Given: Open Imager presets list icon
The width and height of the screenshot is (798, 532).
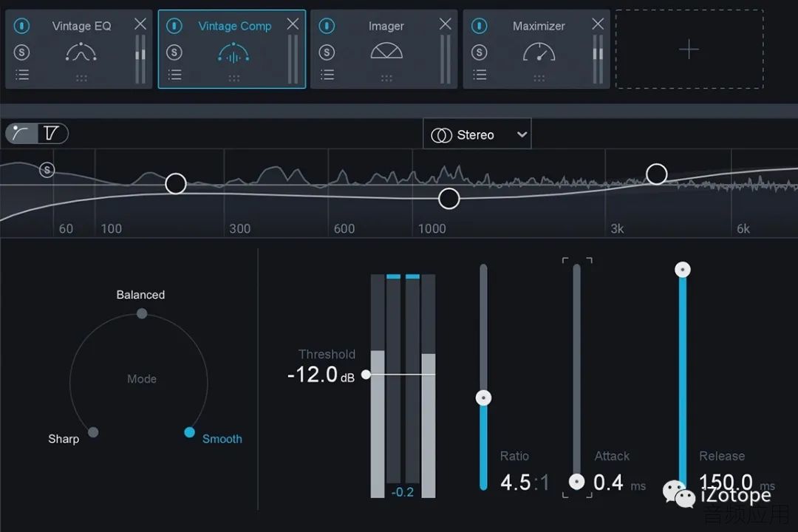Looking at the screenshot, I should coord(327,75).
